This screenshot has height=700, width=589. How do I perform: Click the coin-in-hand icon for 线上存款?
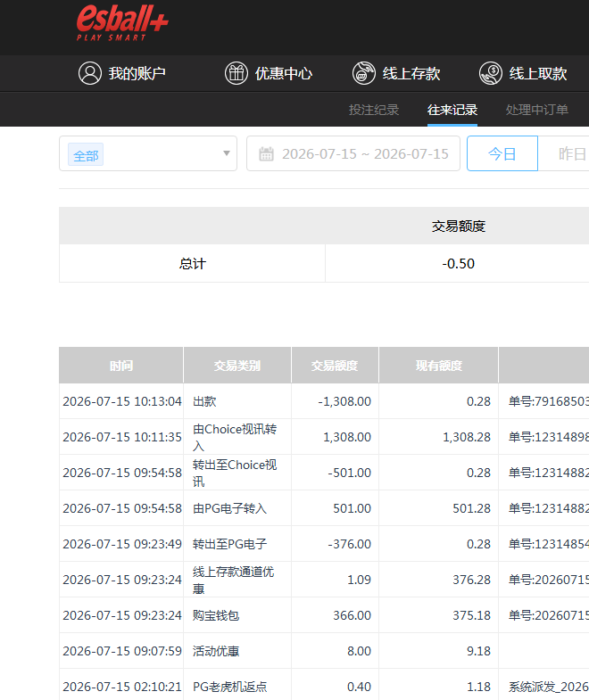pos(364,73)
